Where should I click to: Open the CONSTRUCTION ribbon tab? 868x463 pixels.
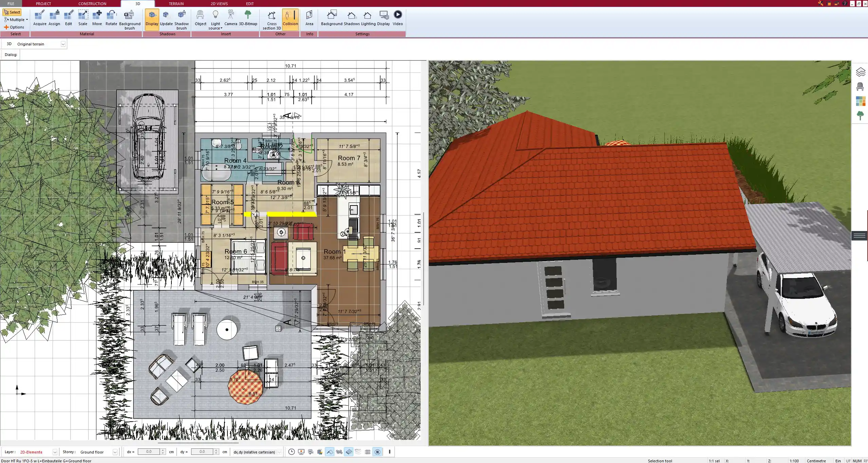tap(92, 4)
